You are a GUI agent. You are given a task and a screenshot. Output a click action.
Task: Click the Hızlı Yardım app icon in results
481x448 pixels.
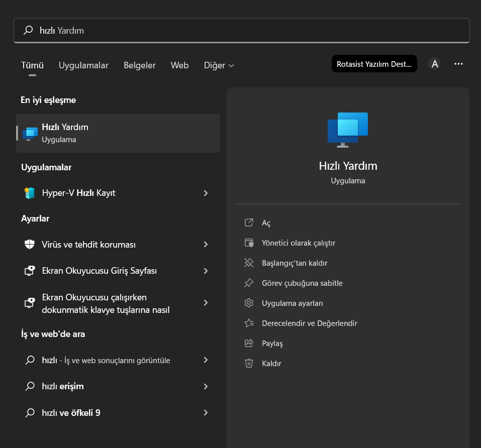point(30,134)
